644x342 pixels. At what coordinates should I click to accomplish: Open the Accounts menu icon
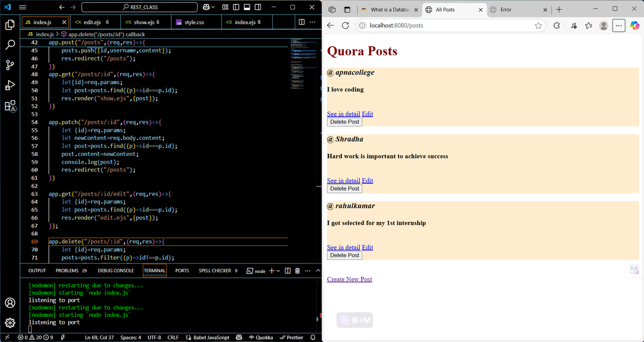click(10, 303)
